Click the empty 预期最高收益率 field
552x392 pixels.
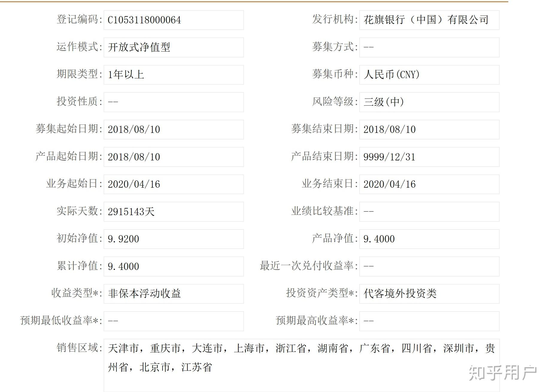tap(429, 321)
